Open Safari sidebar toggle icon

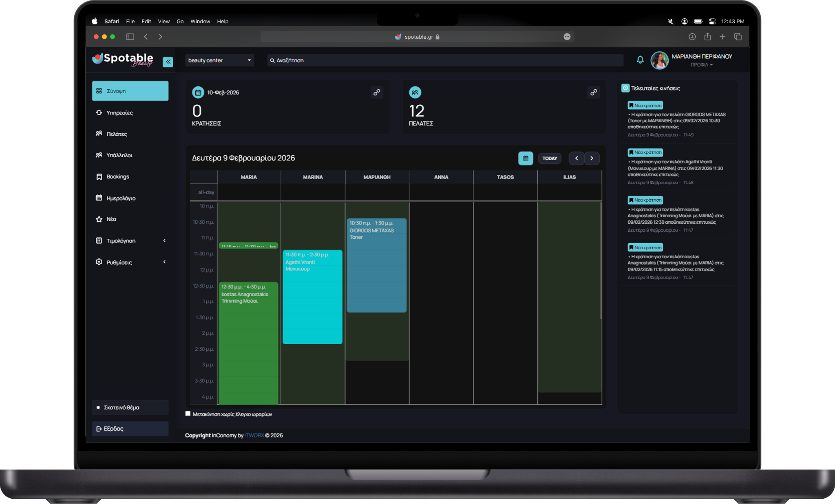pos(130,37)
